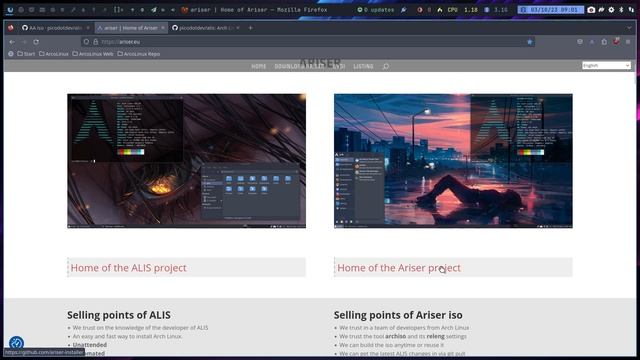Open the Start bookmarks folder
This screenshot has height=360, width=640.
pyautogui.click(x=26, y=53)
